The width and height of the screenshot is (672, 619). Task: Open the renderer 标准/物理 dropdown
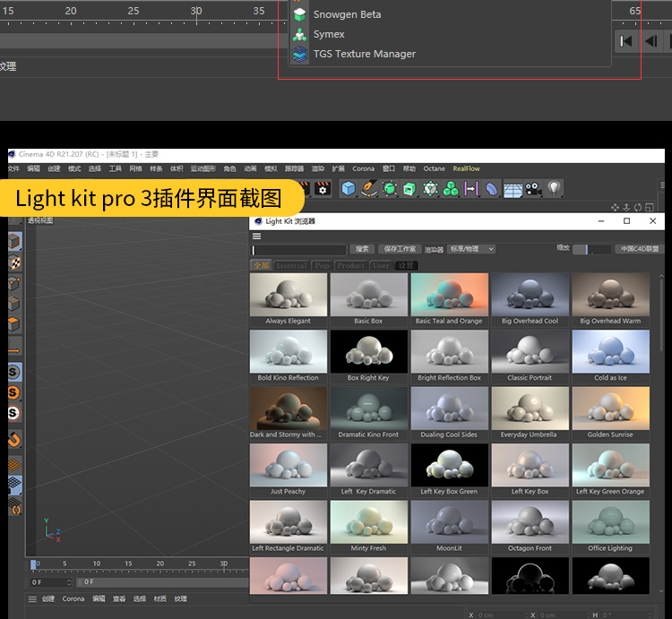[471, 249]
